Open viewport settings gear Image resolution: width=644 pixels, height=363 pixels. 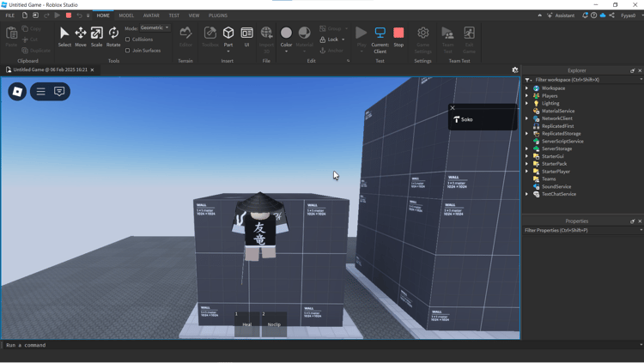tap(515, 70)
